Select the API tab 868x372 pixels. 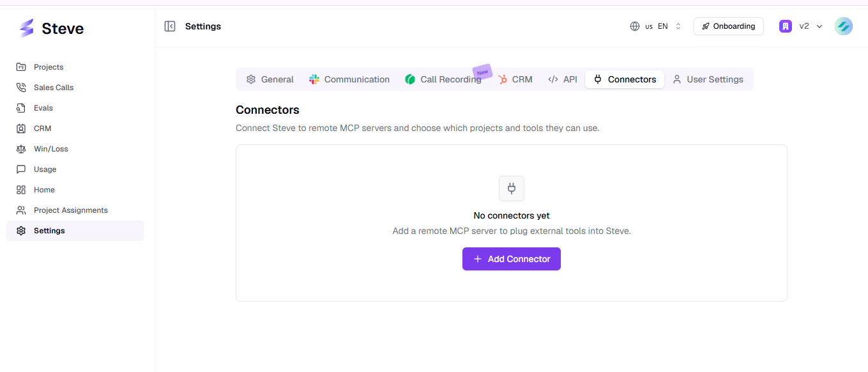click(x=563, y=79)
